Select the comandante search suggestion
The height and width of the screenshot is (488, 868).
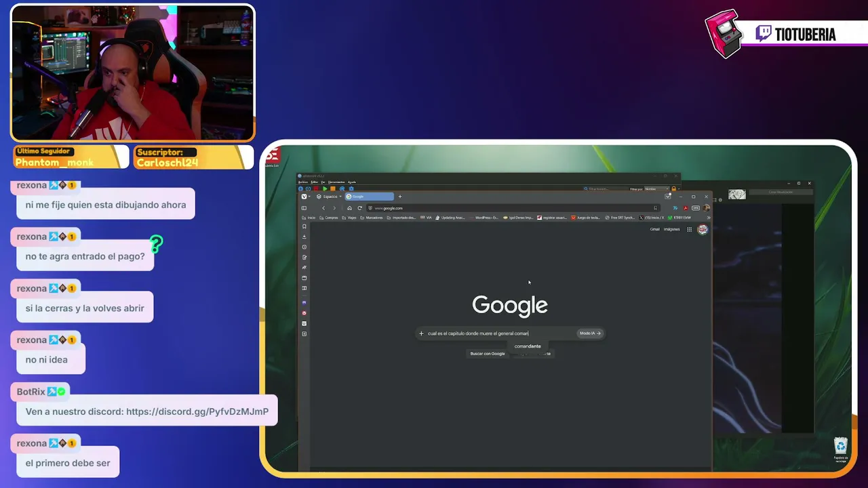point(528,346)
